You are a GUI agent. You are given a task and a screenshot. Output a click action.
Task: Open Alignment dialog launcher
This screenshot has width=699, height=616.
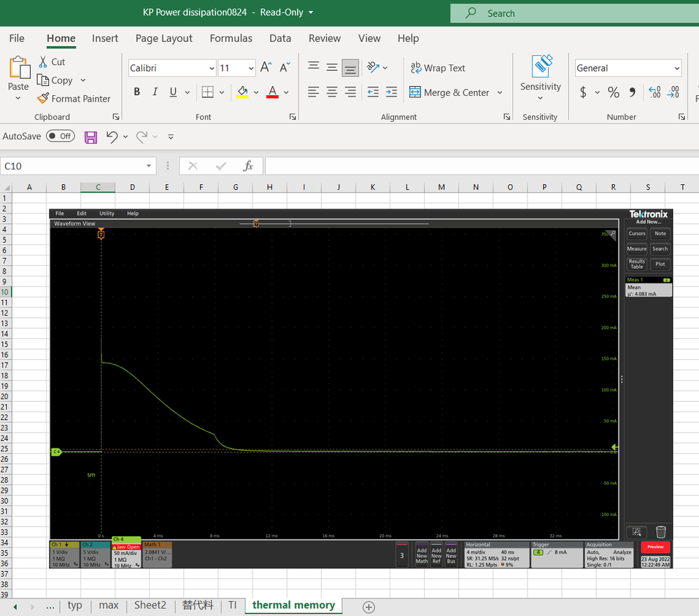[x=507, y=117]
